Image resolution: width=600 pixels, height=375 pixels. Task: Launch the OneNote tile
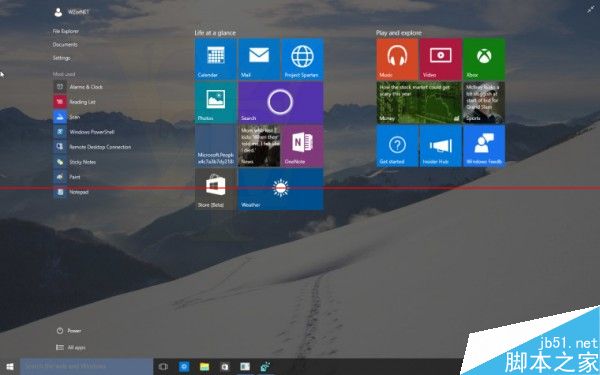tap(302, 146)
